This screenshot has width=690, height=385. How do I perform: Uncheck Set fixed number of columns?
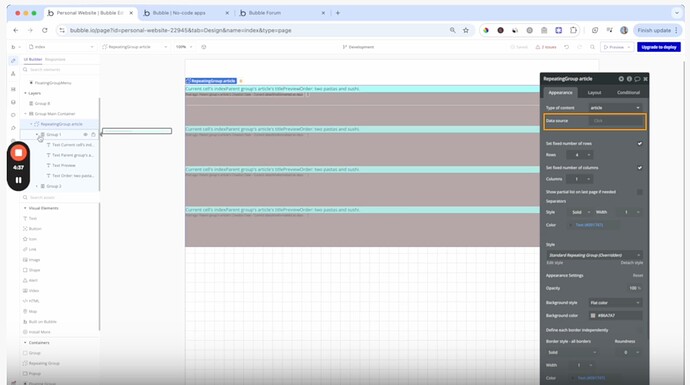pyautogui.click(x=639, y=168)
